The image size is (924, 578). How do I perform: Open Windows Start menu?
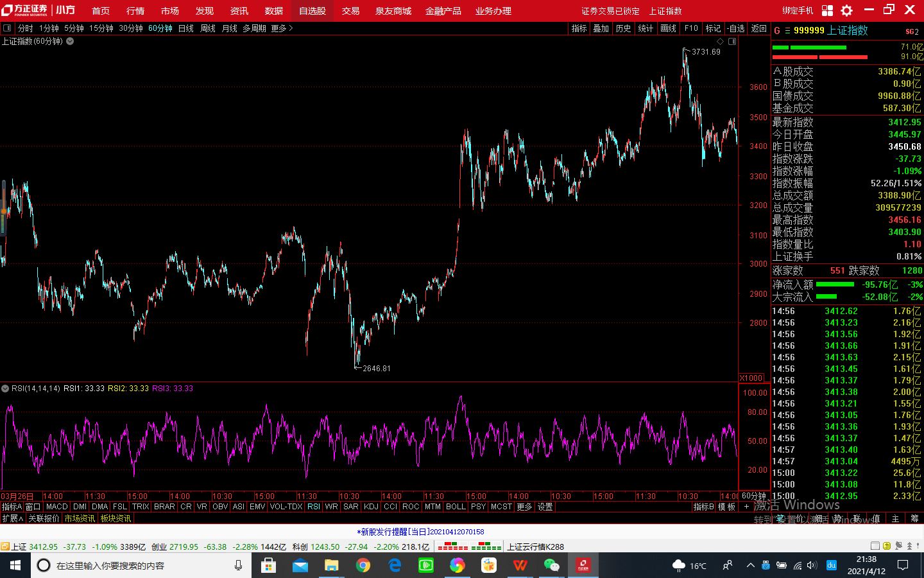click(x=15, y=565)
